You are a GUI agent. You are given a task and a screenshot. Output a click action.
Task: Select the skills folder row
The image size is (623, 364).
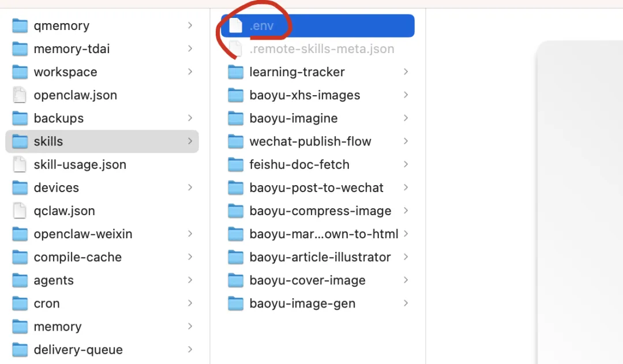(102, 141)
